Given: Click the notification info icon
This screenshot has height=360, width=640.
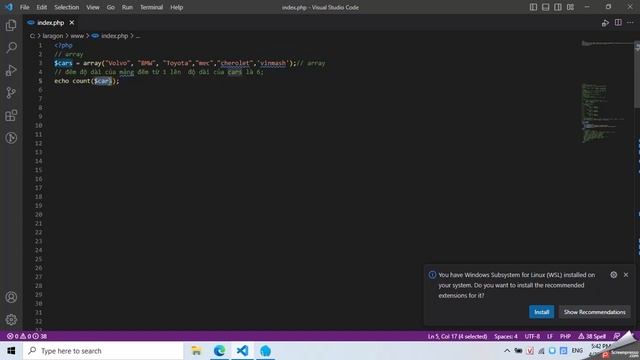Looking at the screenshot, I should 432,275.
